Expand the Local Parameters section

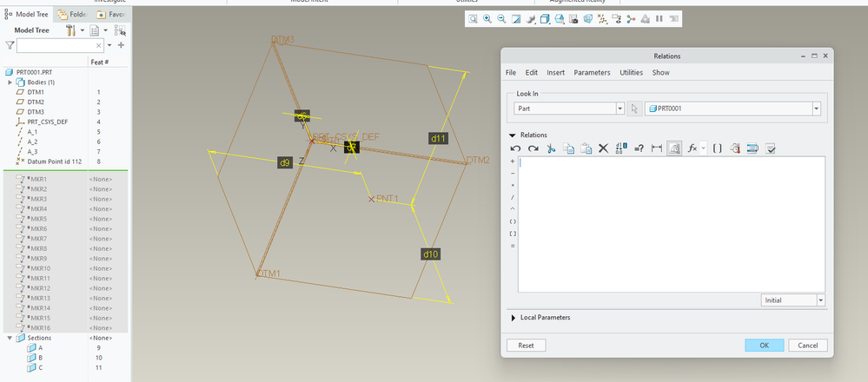[514, 318]
